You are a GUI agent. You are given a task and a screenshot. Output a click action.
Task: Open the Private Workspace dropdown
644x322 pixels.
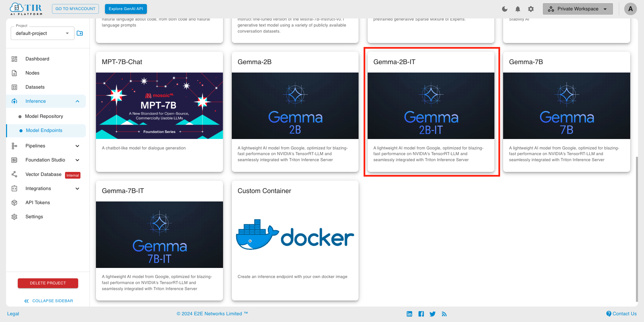(578, 9)
